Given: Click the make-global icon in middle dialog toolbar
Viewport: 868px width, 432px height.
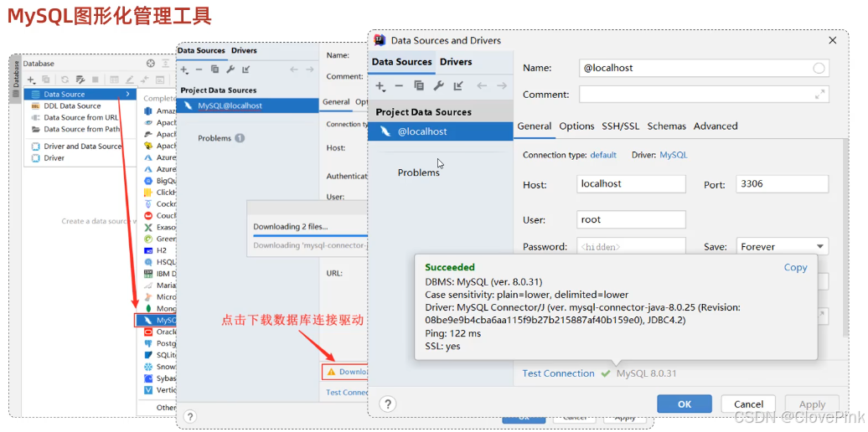Looking at the screenshot, I should click(246, 69).
